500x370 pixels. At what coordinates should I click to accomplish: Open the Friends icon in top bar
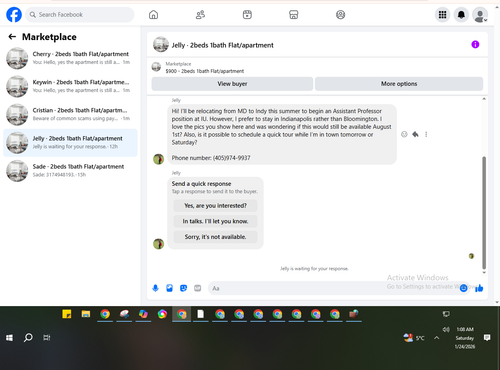coord(200,15)
